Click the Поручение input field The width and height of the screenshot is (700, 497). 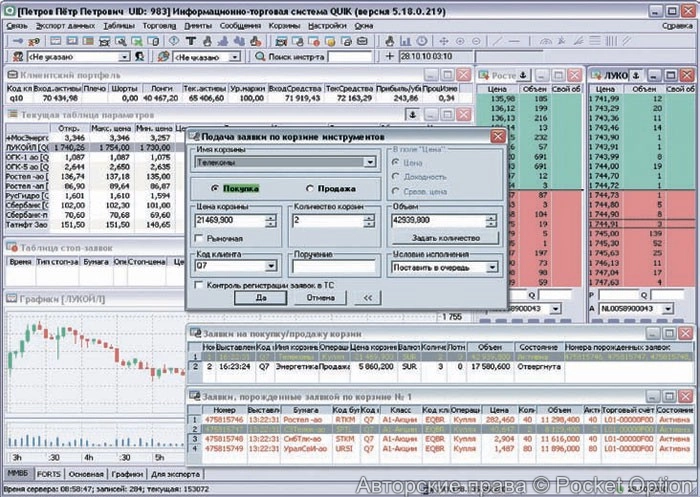pyautogui.click(x=334, y=268)
